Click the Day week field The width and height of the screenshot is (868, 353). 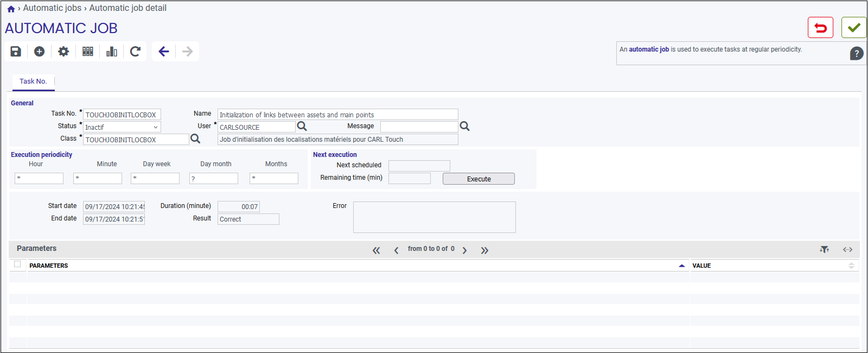click(155, 178)
